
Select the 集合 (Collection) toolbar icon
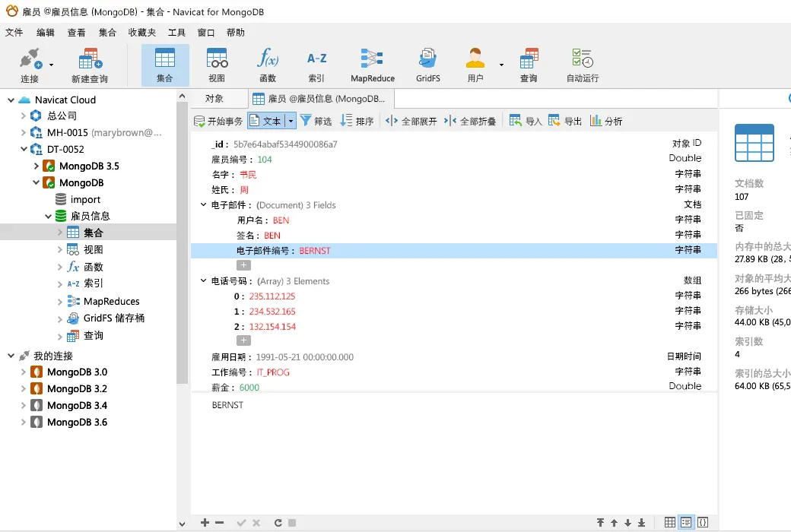point(165,65)
